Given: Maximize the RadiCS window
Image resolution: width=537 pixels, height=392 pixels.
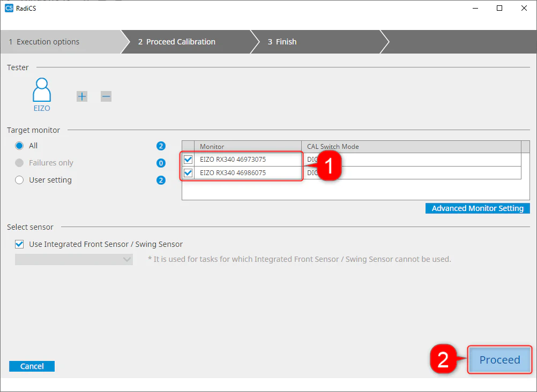Looking at the screenshot, I should pyautogui.click(x=499, y=8).
